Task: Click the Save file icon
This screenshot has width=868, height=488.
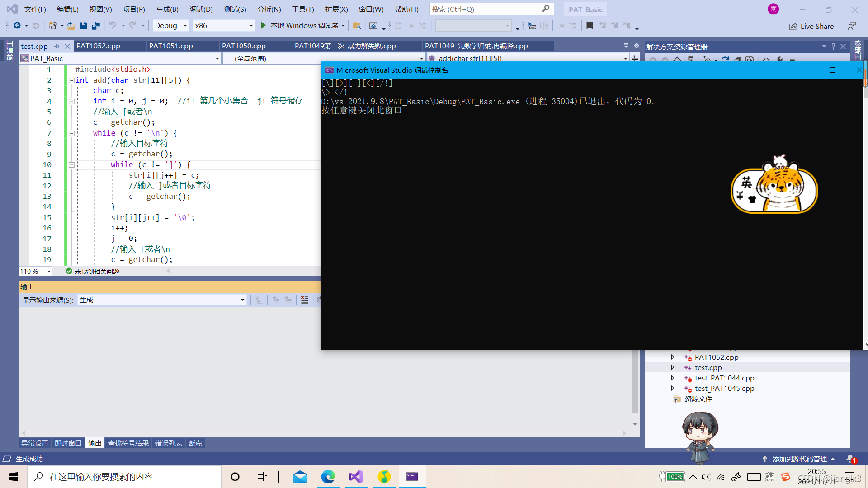Action: click(84, 26)
